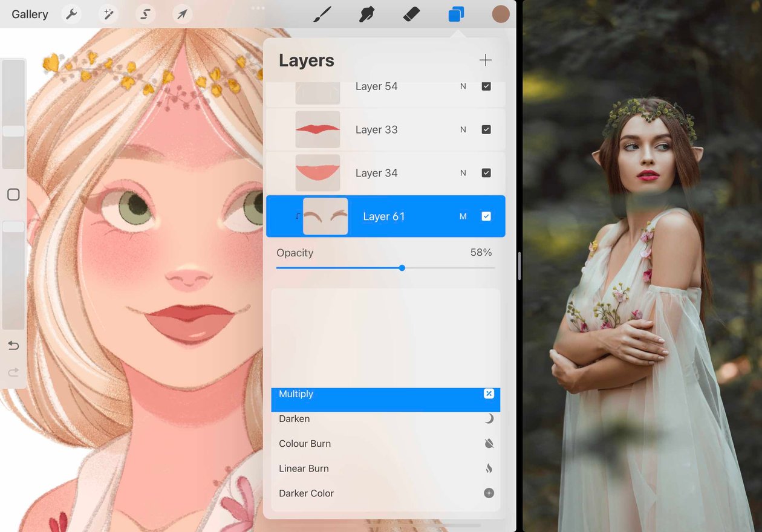Click the Layers panel title
Viewport: 762px width, 532px height.
[307, 60]
